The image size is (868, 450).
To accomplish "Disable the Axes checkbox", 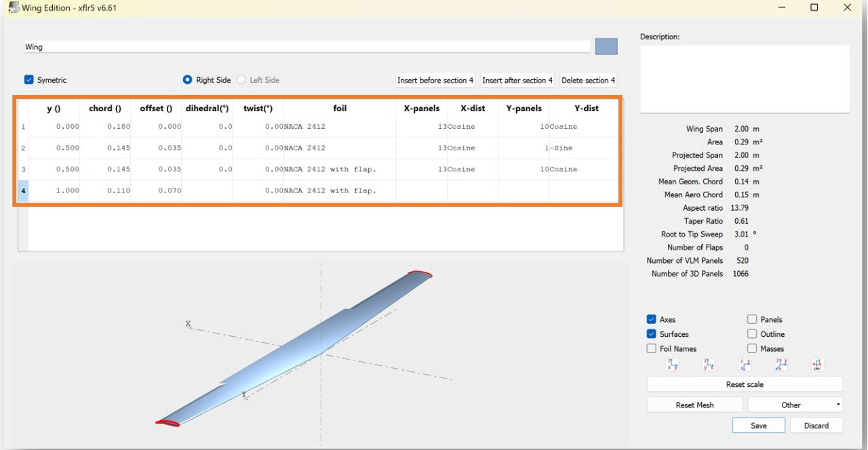I will tap(652, 319).
